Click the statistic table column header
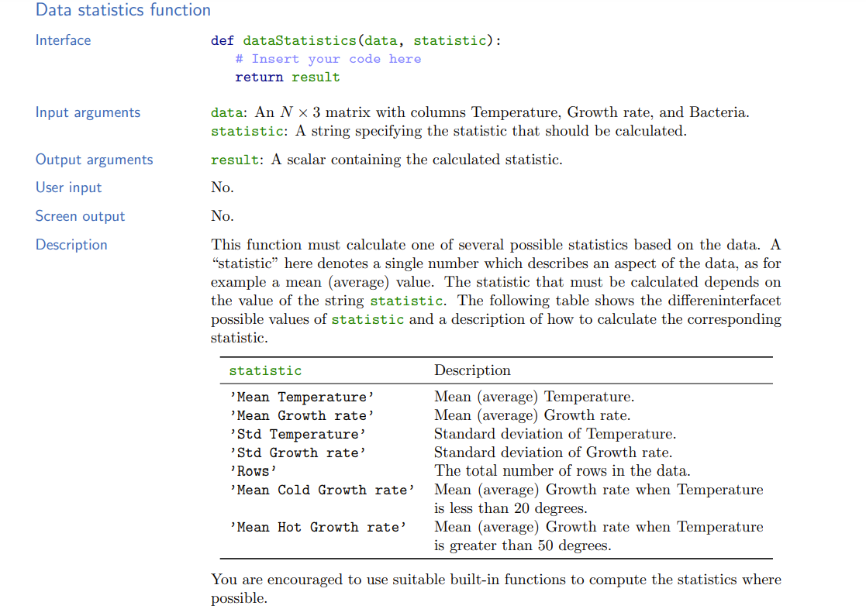Image resolution: width=866 pixels, height=616 pixels. tap(265, 370)
